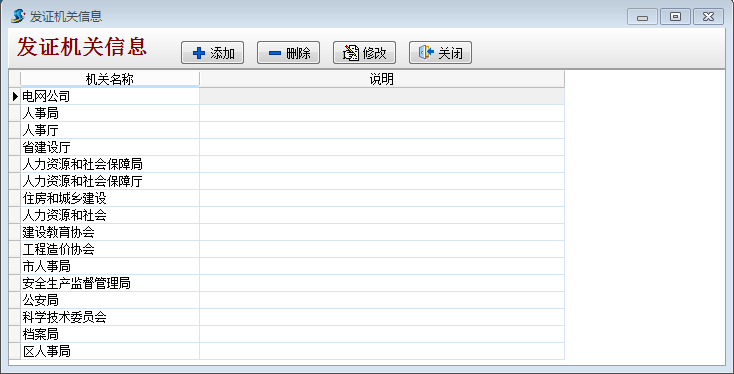The image size is (734, 374).
Task: Sort by the 机关名称 column header
Action: click(x=110, y=79)
